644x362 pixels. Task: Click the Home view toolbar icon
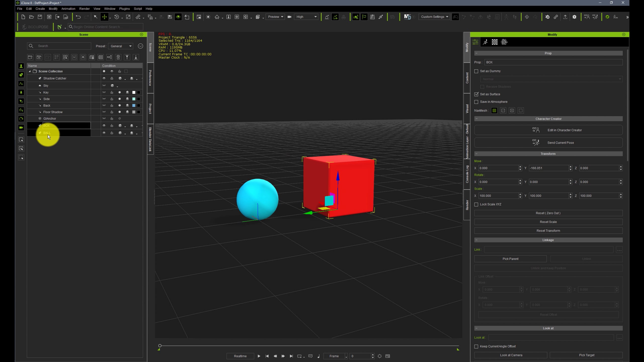point(217,17)
